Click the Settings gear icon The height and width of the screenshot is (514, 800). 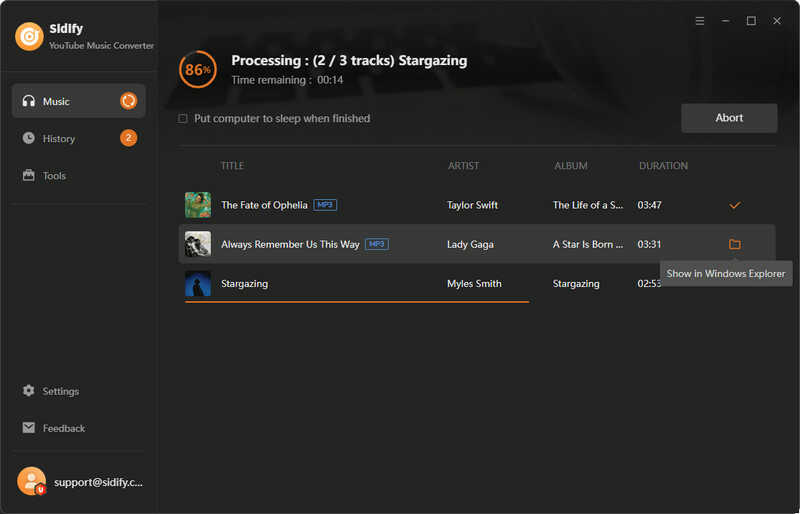(x=29, y=390)
